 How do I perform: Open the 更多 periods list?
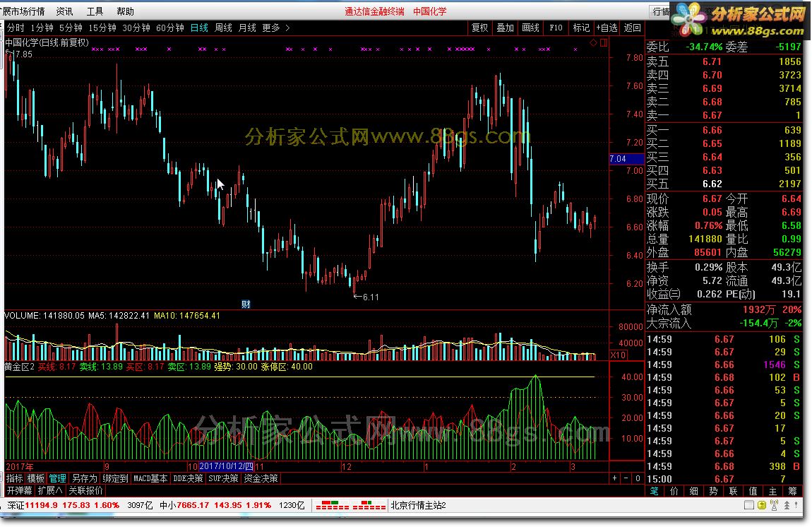(271, 28)
